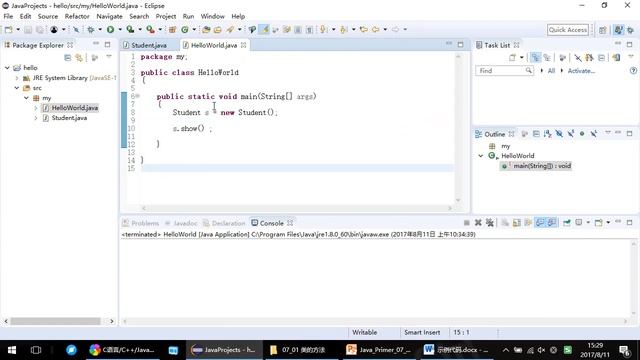The image size is (640, 360).
Task: Collapse the my package node
Action: pyautogui.click(x=26, y=98)
